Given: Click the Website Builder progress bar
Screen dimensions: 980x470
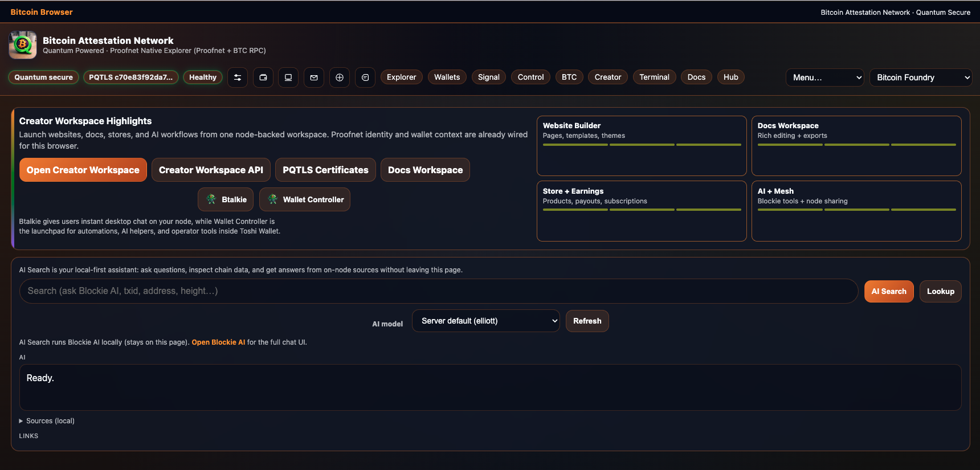Looking at the screenshot, I should pos(642,145).
